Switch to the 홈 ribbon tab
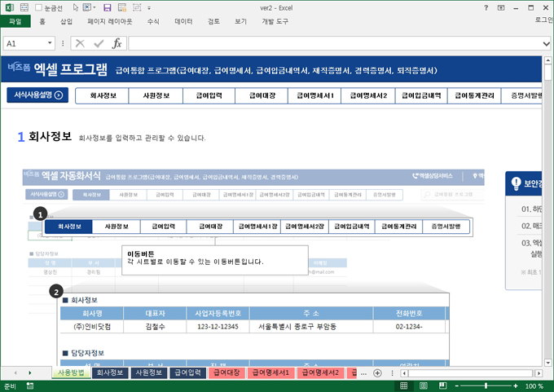554x392 pixels. tap(42, 21)
